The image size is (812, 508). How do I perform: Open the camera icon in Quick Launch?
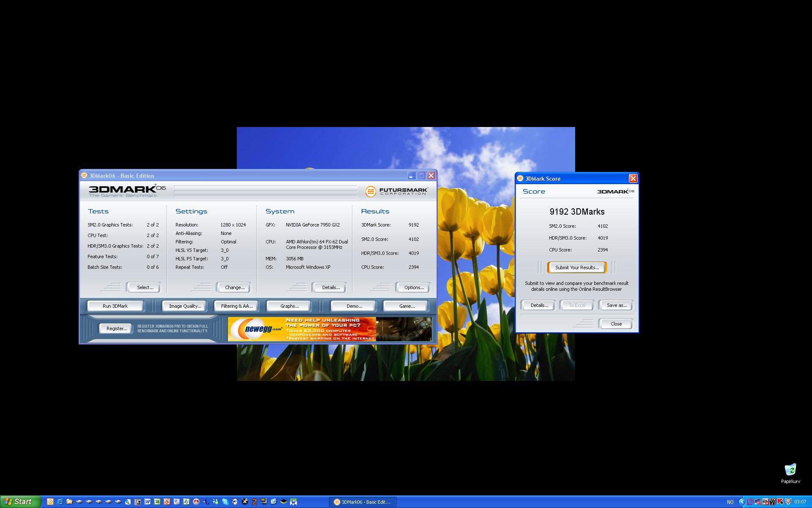point(137,502)
